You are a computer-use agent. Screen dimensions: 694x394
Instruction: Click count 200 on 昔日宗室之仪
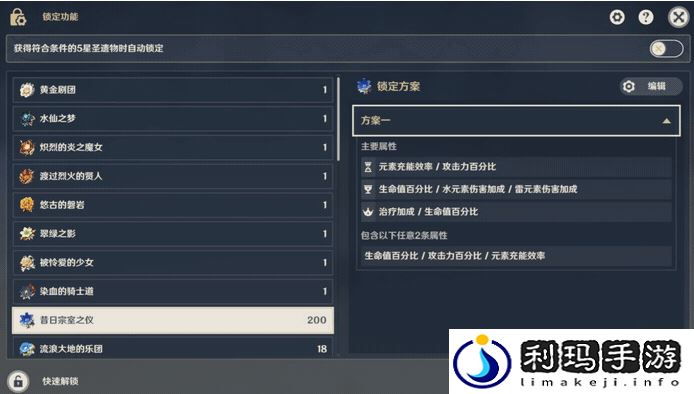[316, 320]
